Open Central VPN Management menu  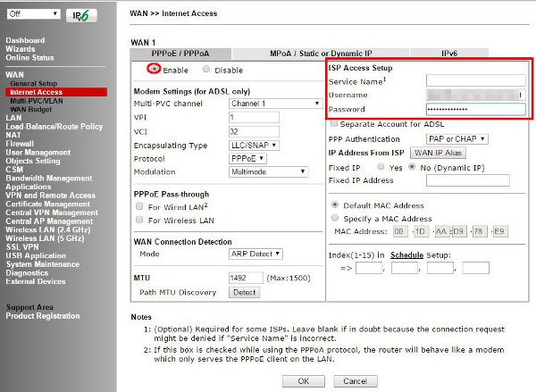click(52, 213)
